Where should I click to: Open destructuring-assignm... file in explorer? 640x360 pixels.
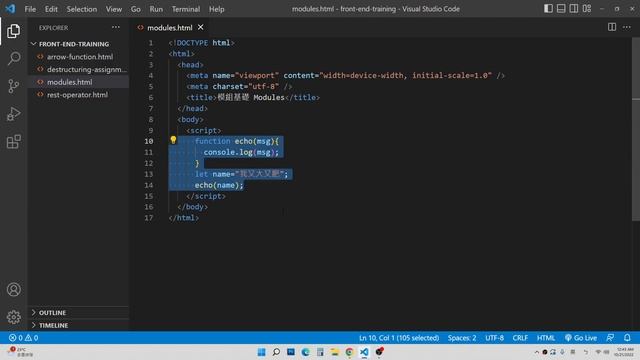pos(87,69)
